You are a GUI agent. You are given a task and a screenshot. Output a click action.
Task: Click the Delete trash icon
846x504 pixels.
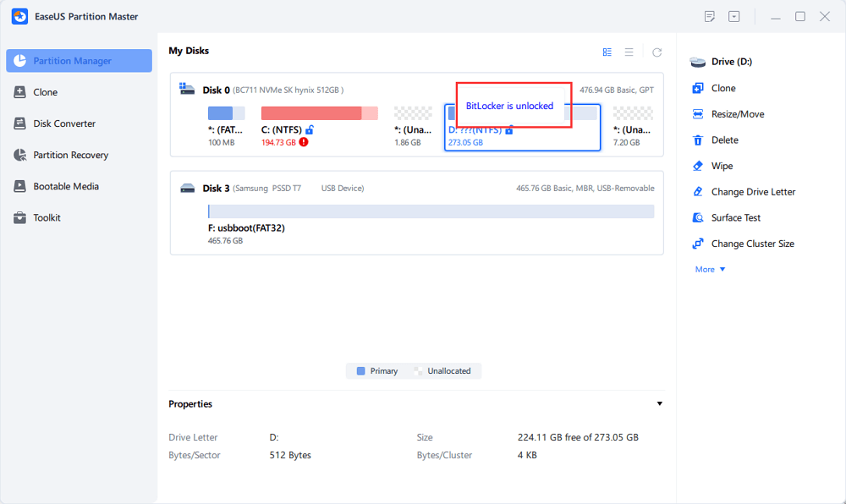(x=698, y=140)
